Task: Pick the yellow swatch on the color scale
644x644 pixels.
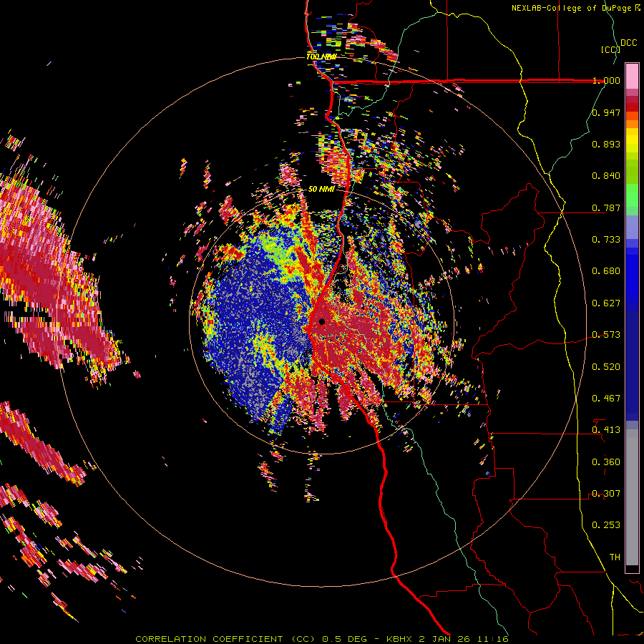Action: (x=632, y=144)
